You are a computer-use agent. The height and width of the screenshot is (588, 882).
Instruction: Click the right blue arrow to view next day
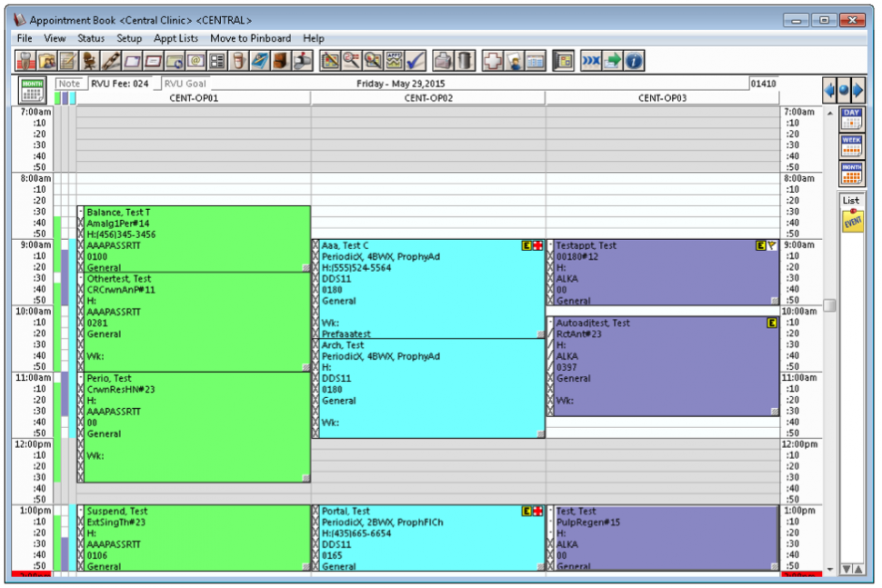point(860,88)
